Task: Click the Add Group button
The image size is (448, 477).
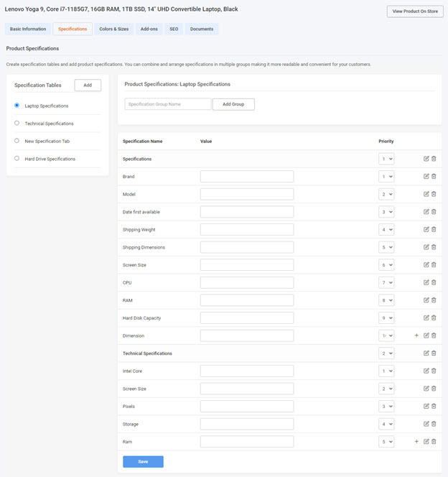Action: [233, 104]
